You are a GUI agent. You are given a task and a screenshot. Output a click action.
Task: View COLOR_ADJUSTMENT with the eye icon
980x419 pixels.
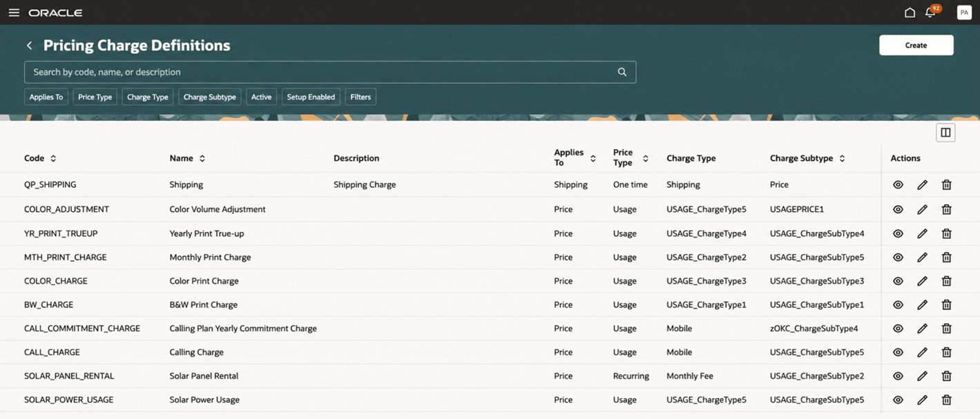(x=898, y=209)
